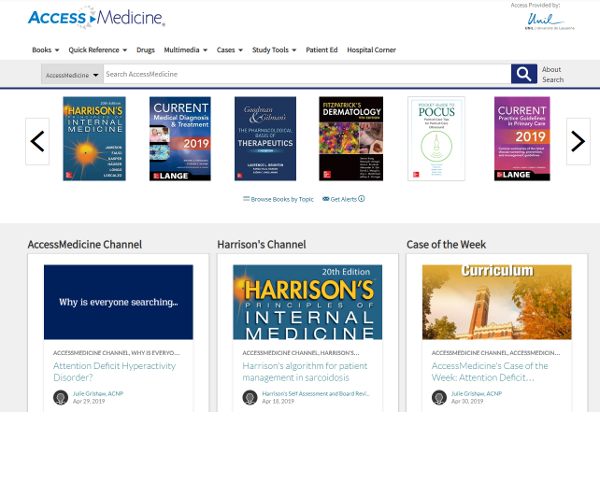Screen dimensions: 600x500
Task: Open Fitzpatrick's Dermatology book cover
Action: [x=351, y=138]
